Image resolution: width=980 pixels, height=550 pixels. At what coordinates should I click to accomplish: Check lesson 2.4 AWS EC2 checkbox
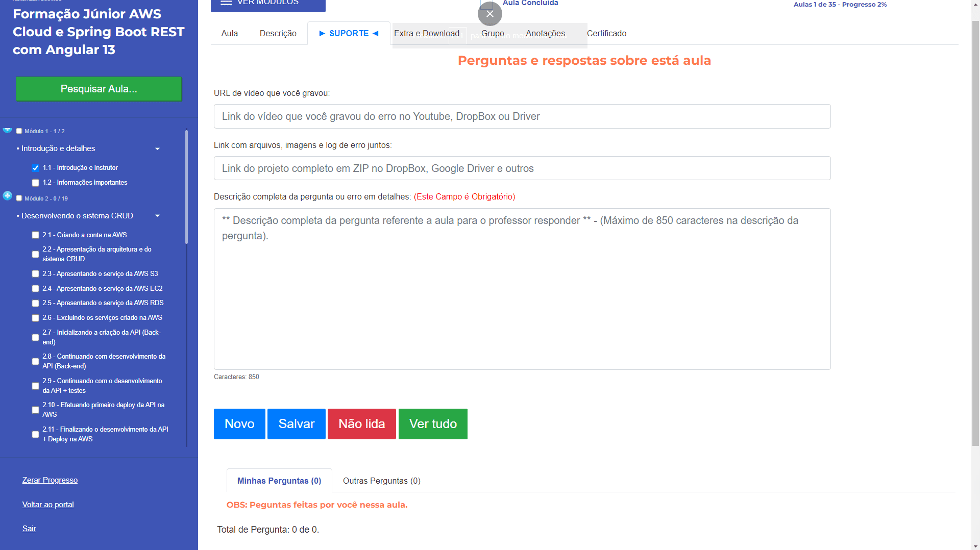click(x=35, y=289)
